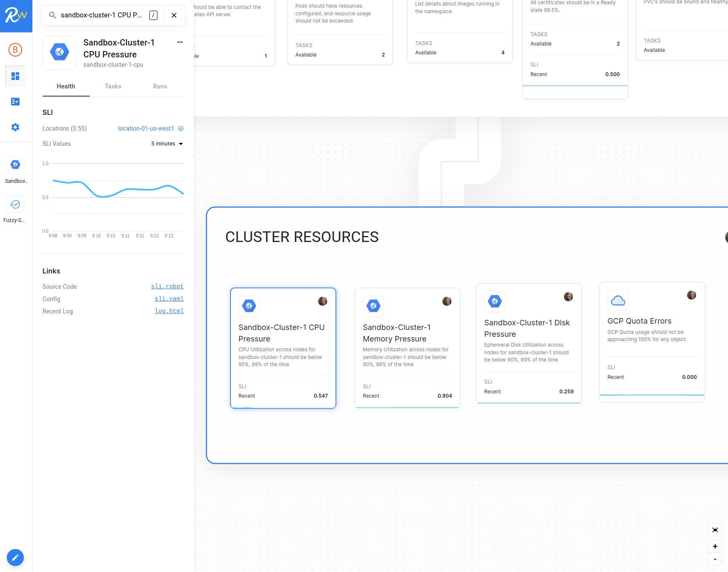This screenshot has width=728, height=572.
Task: Click the RunWhen logo in top-left corner
Action: point(16,16)
